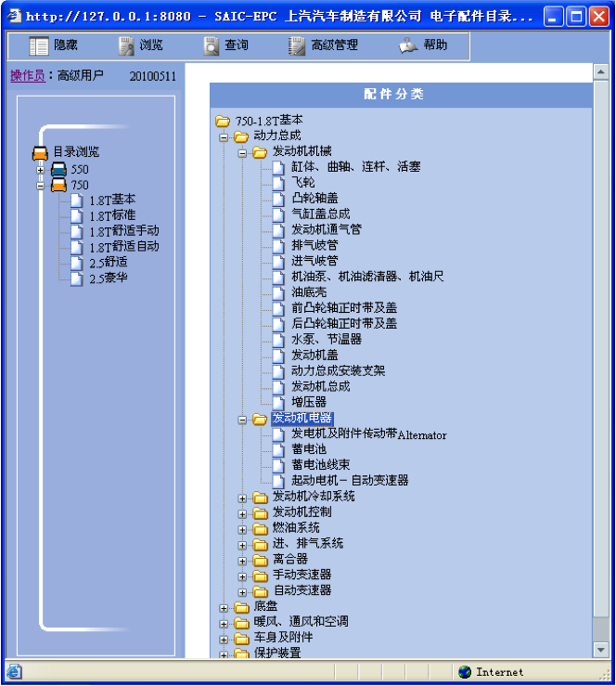Click the 保护装置 folder label
The width and height of the screenshot is (616, 686).
click(277, 654)
